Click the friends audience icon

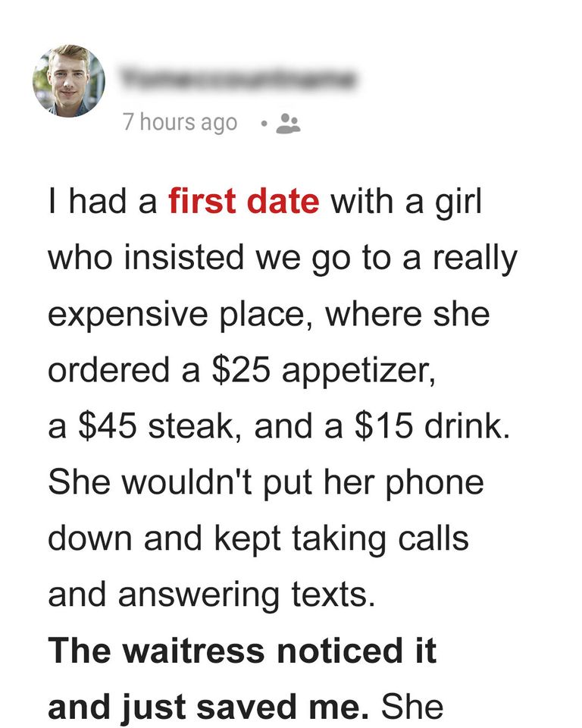click(288, 124)
